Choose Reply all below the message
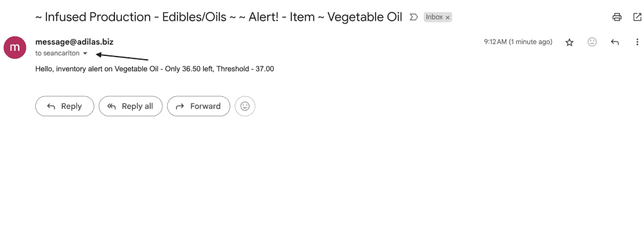This screenshot has width=644, height=249. pos(131,106)
